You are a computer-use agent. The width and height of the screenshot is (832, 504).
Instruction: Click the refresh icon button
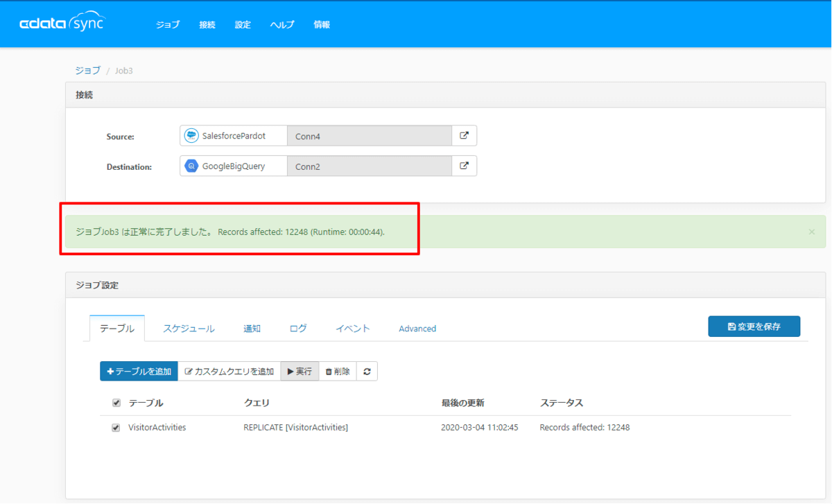pyautogui.click(x=367, y=372)
